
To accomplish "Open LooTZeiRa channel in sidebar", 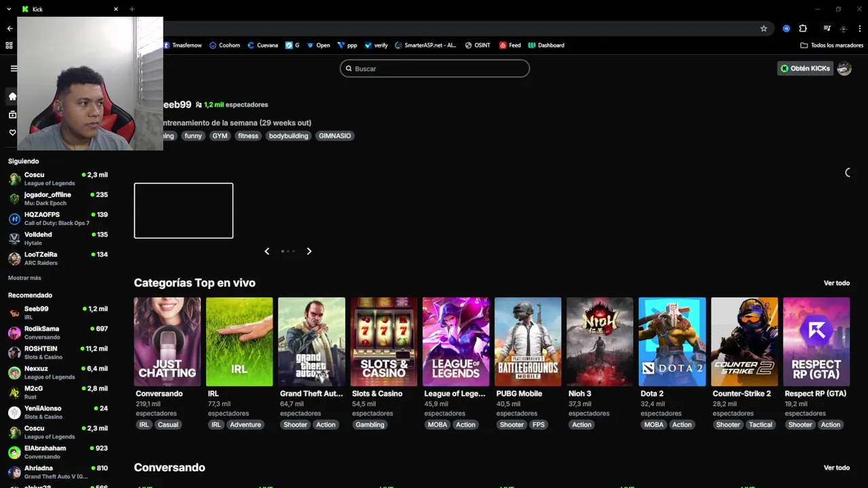I will (x=58, y=259).
